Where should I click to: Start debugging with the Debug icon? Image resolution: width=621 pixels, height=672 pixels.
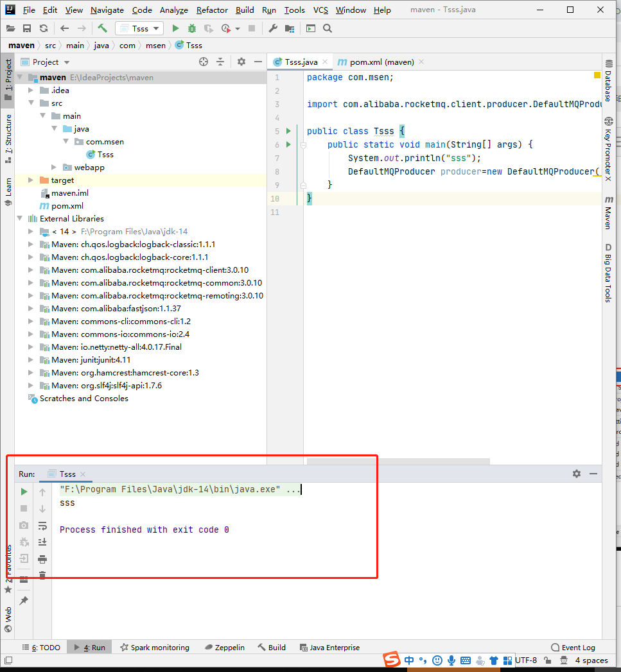click(x=191, y=28)
